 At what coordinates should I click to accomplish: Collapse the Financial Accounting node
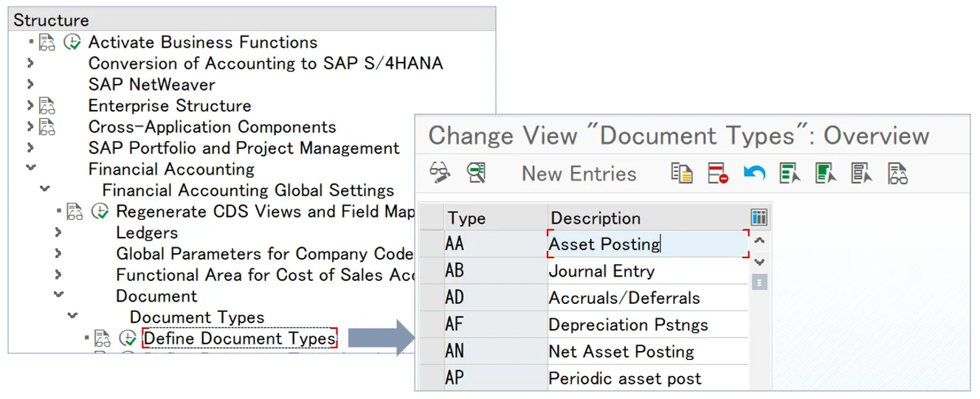point(30,168)
